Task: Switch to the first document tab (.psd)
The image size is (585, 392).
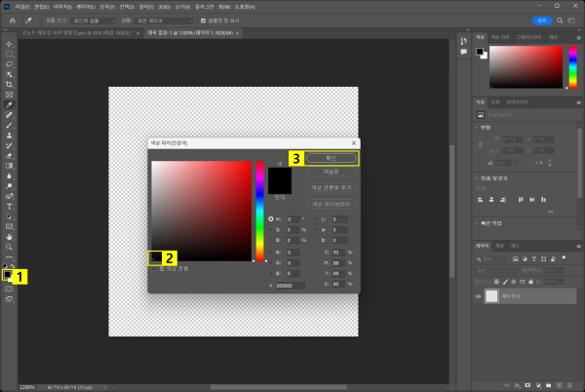Action: click(x=78, y=32)
